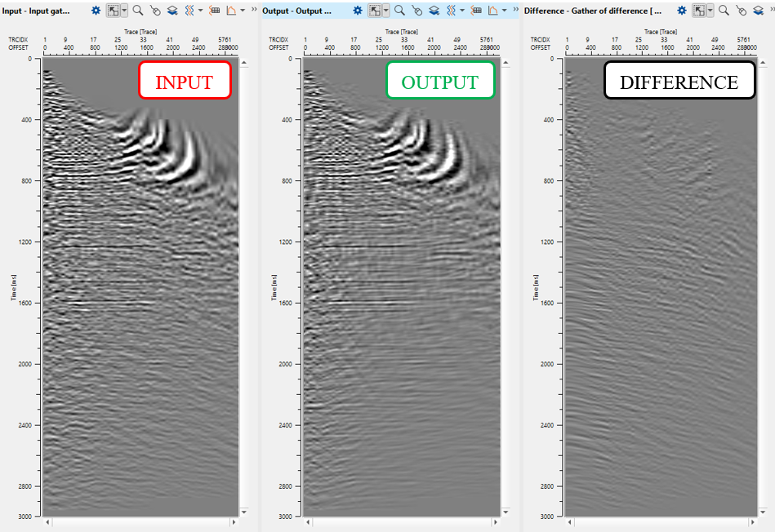
Task: Click layers icon in Difference panel
Action: tap(758, 11)
